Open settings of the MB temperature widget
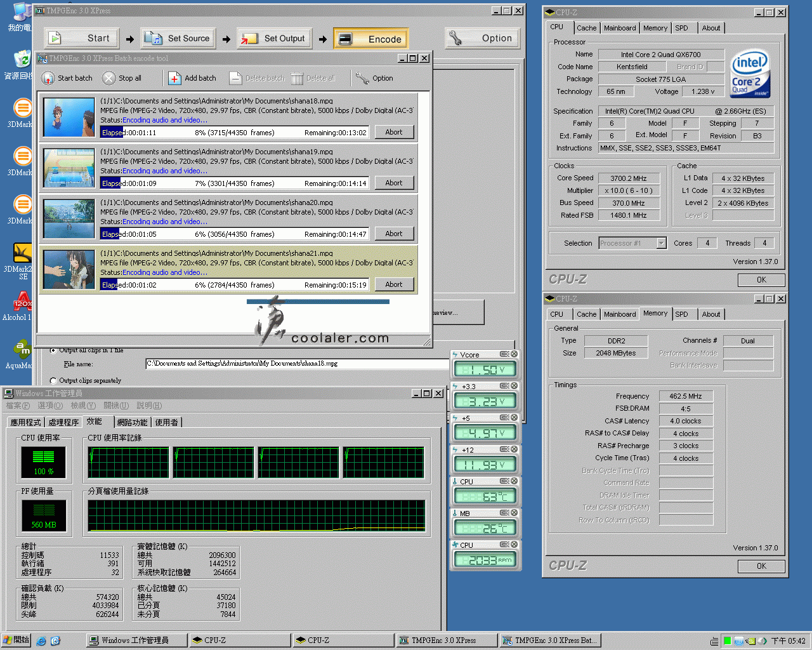The width and height of the screenshot is (812, 650). [504, 513]
